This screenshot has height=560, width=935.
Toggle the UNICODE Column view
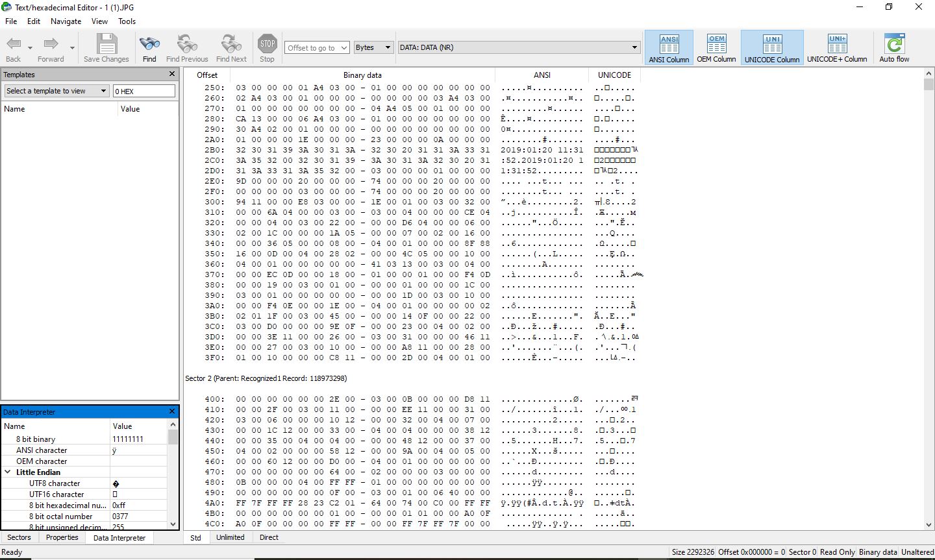pos(772,48)
